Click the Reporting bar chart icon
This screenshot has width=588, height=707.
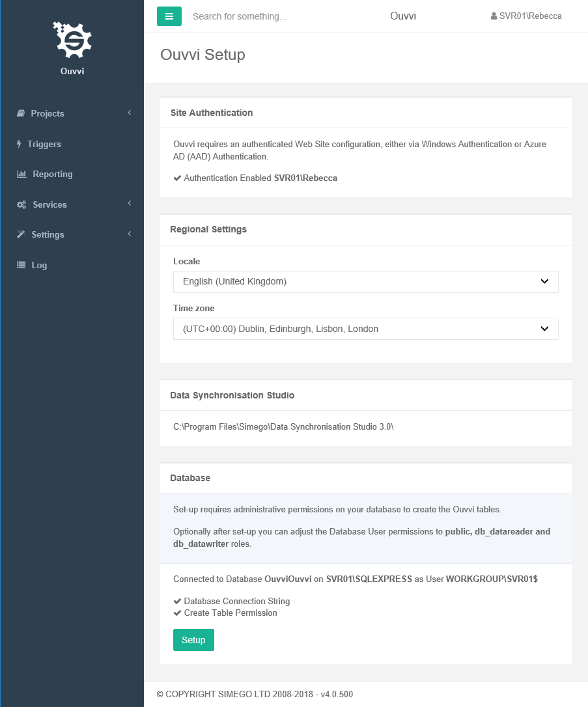(x=21, y=174)
